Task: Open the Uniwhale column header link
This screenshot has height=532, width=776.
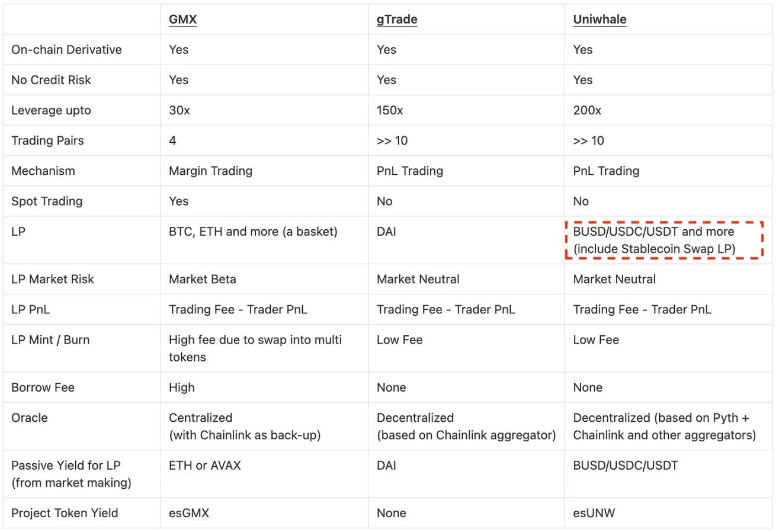Action: (x=599, y=20)
